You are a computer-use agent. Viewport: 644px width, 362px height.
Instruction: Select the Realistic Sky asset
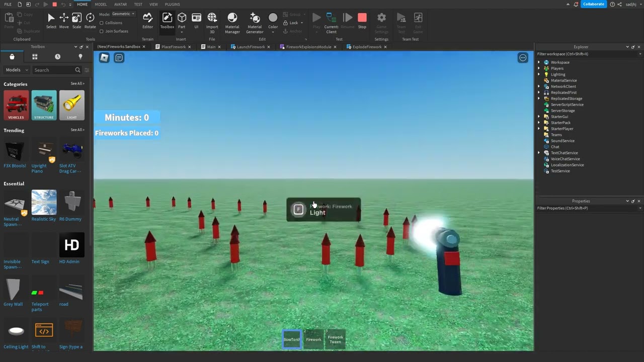[44, 206]
